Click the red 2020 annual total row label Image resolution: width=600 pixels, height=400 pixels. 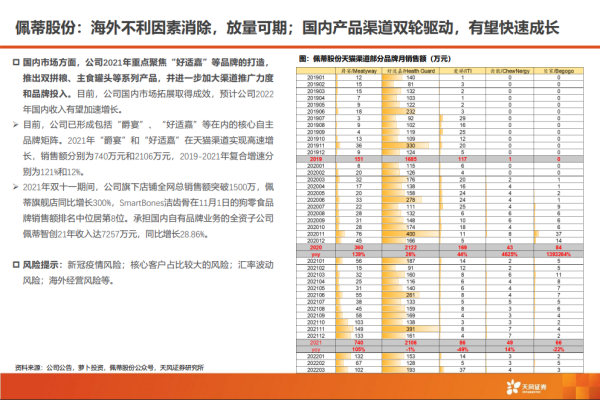[316, 247]
